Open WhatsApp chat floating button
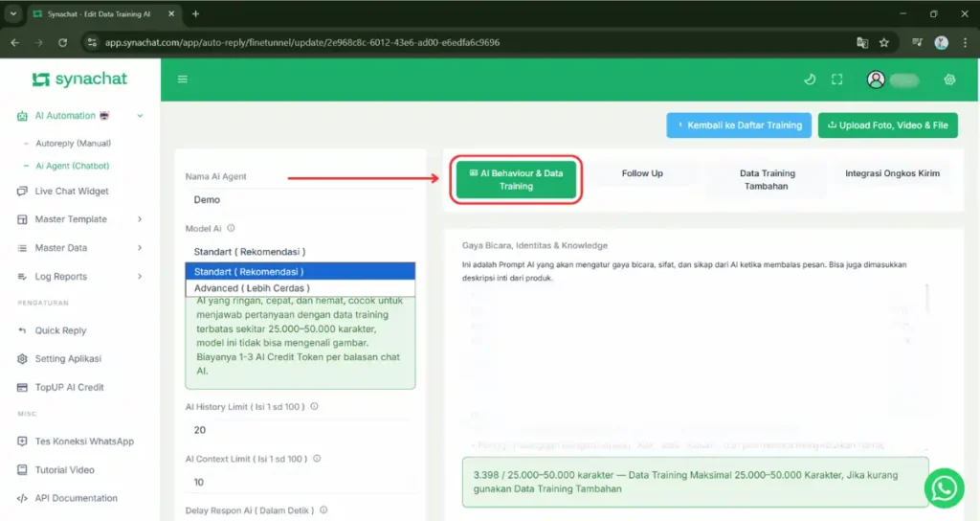 944,487
